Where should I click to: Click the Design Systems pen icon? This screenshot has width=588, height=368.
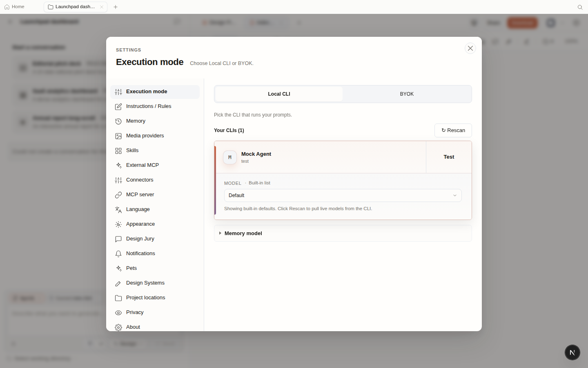click(x=118, y=283)
